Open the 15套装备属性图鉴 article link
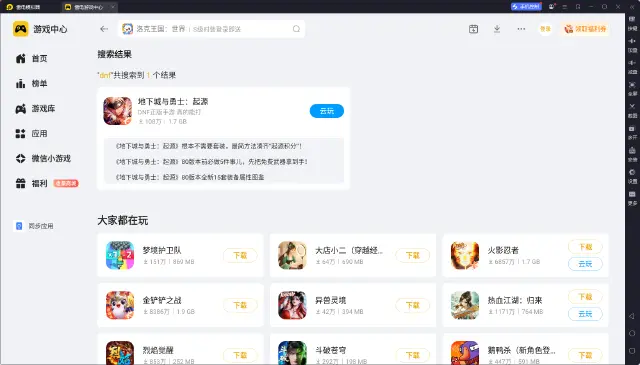This screenshot has width=640, height=365. 190,177
